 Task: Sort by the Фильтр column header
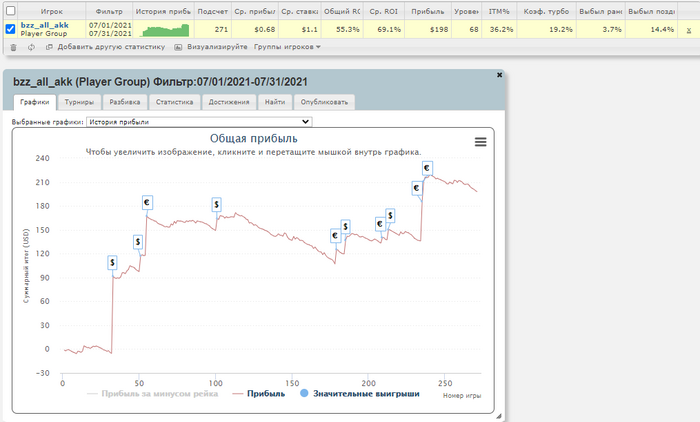109,11
